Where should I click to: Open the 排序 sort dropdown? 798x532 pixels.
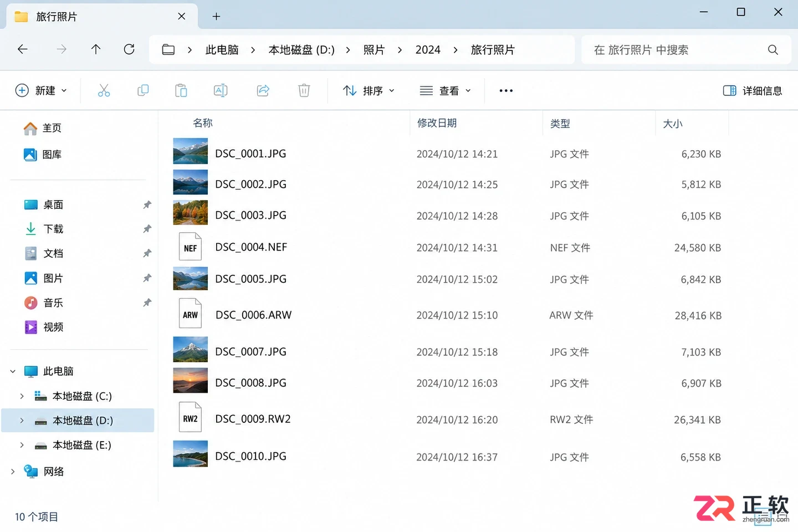[369, 90]
